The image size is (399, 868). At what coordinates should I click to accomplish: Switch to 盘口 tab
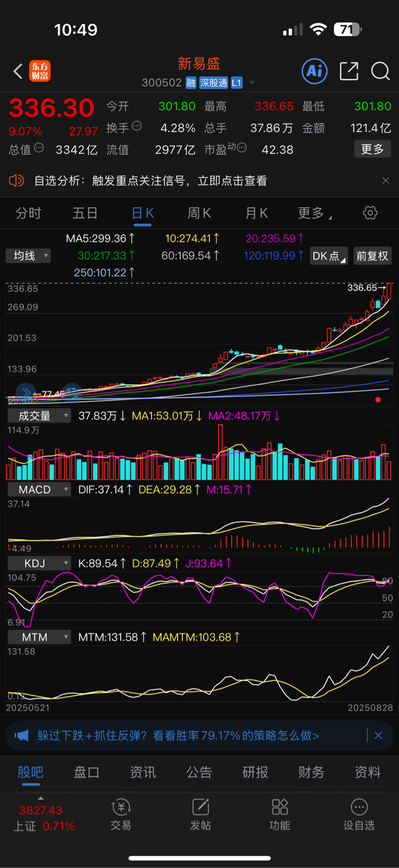87,772
